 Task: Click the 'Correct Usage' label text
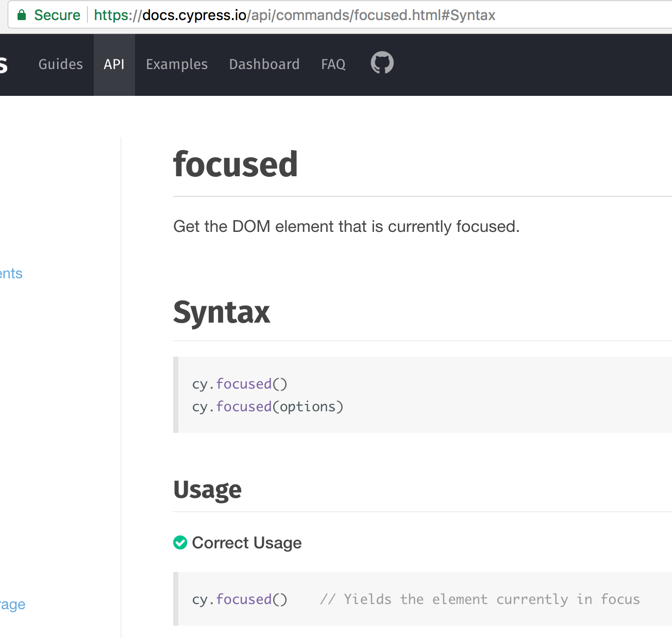(247, 543)
